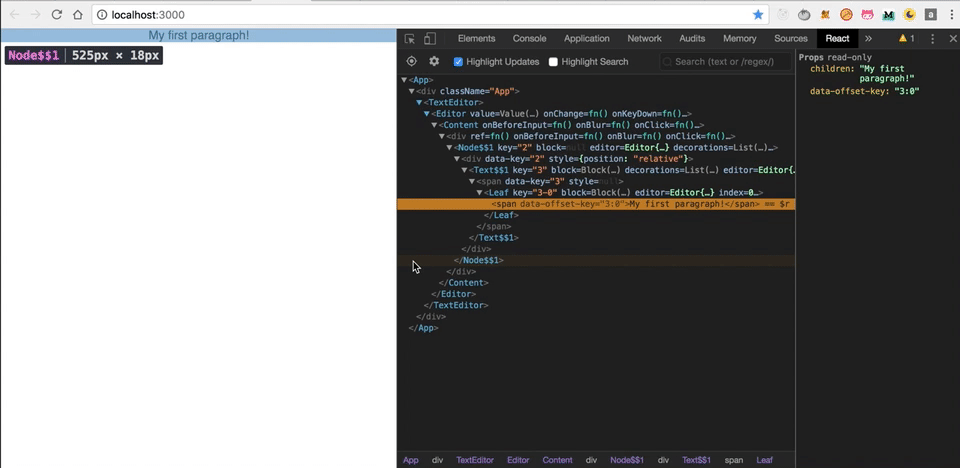The width and height of the screenshot is (960, 468).
Task: Open the moon extension icon
Action: [x=910, y=15]
